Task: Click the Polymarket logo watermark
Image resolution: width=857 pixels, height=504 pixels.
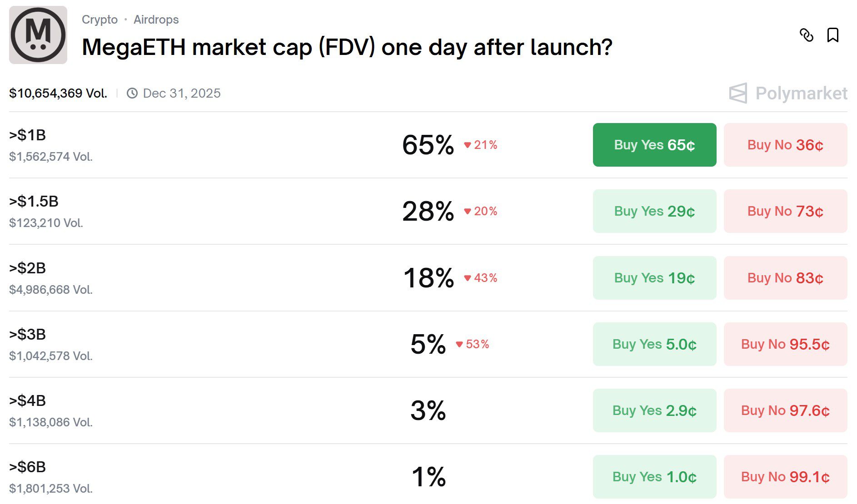Action: (x=788, y=93)
